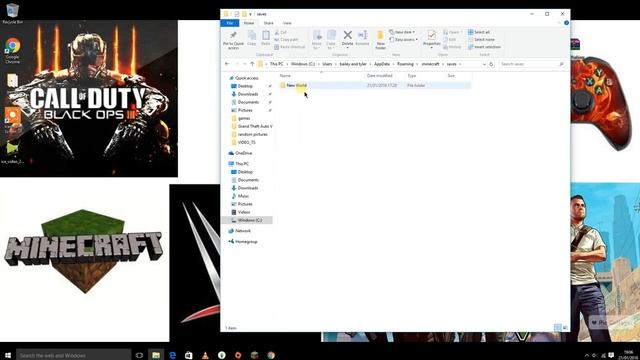This screenshot has width=640, height=360.
Task: Open the Google Chrome desktop shortcut
Action: pos(13,51)
